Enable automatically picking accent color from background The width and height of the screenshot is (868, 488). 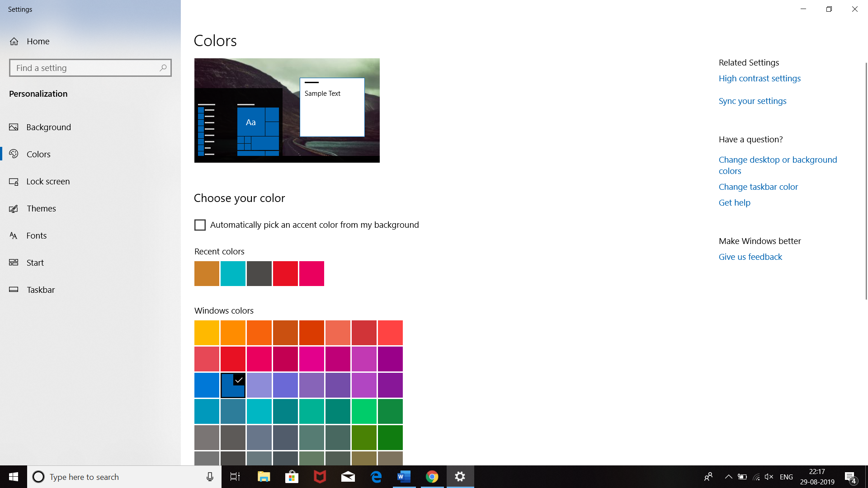(200, 225)
